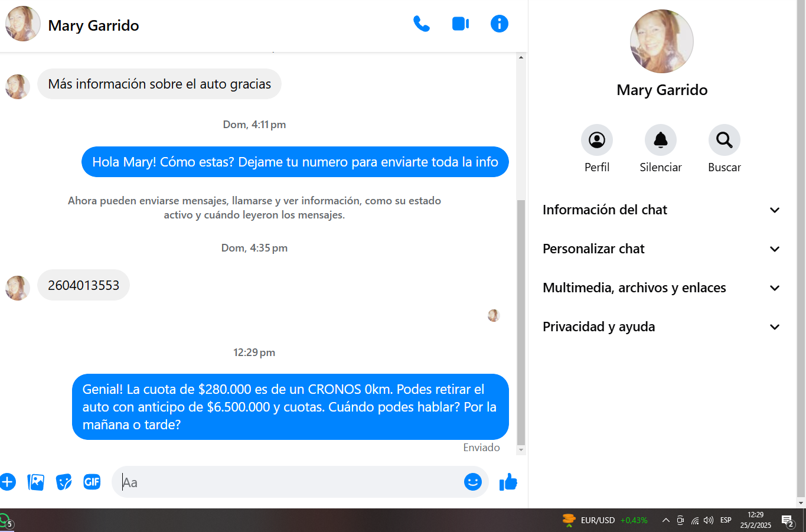Click the 'Dom, 4:11 pm' timestamp
Viewport: 806px width, 532px height.
click(254, 125)
